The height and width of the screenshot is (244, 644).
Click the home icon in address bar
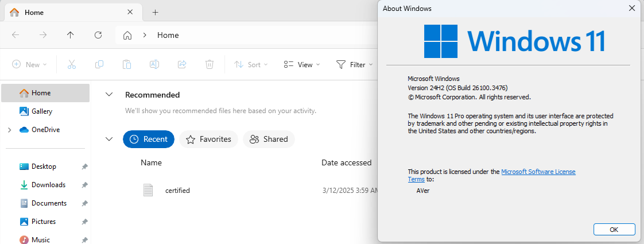coord(128,36)
